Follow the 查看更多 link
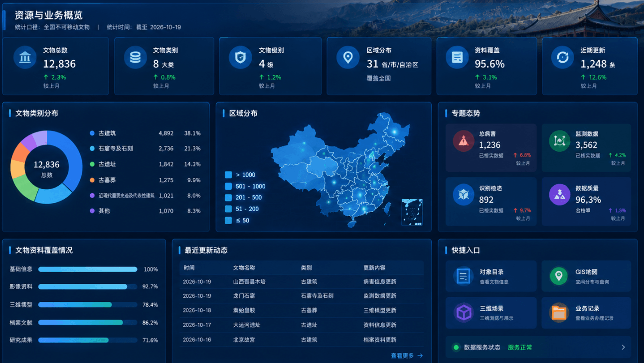This screenshot has width=644, height=363. pyautogui.click(x=407, y=356)
